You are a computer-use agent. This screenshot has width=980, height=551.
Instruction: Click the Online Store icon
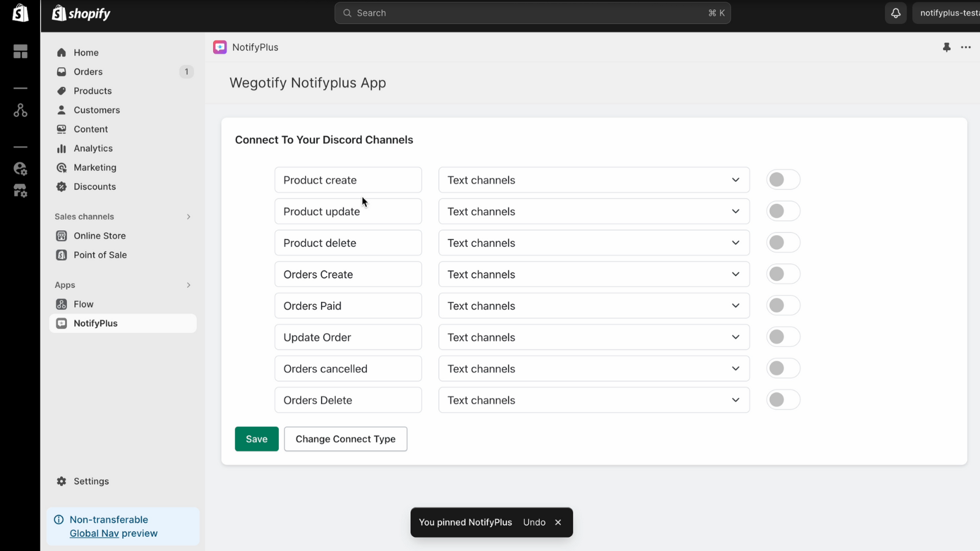pos(61,236)
